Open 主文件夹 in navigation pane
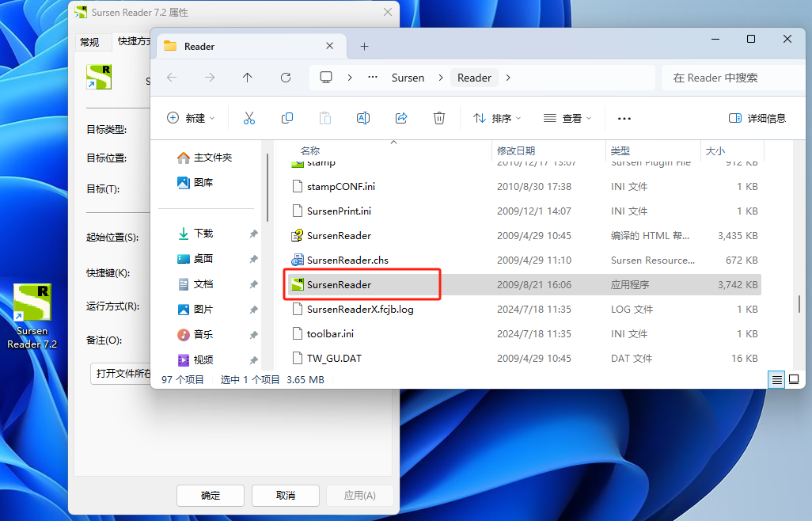 (x=204, y=158)
